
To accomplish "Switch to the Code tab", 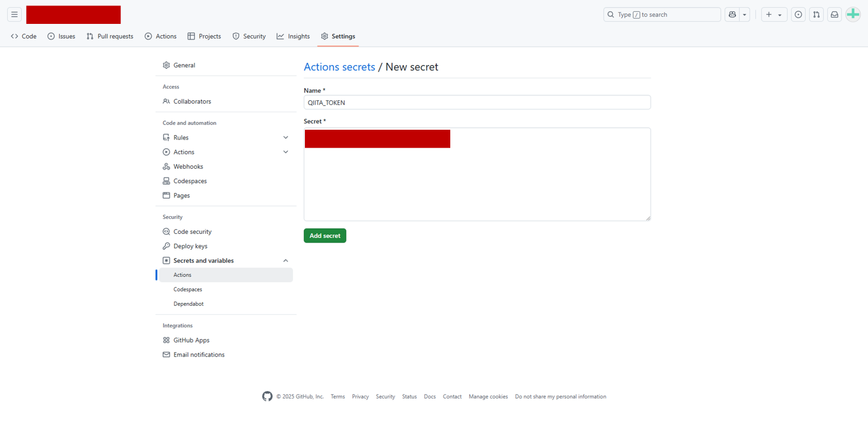I will (24, 36).
